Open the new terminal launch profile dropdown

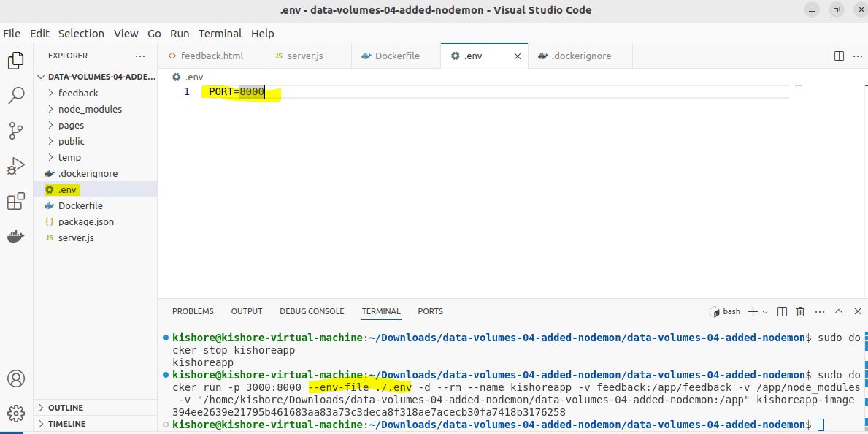[x=765, y=312]
